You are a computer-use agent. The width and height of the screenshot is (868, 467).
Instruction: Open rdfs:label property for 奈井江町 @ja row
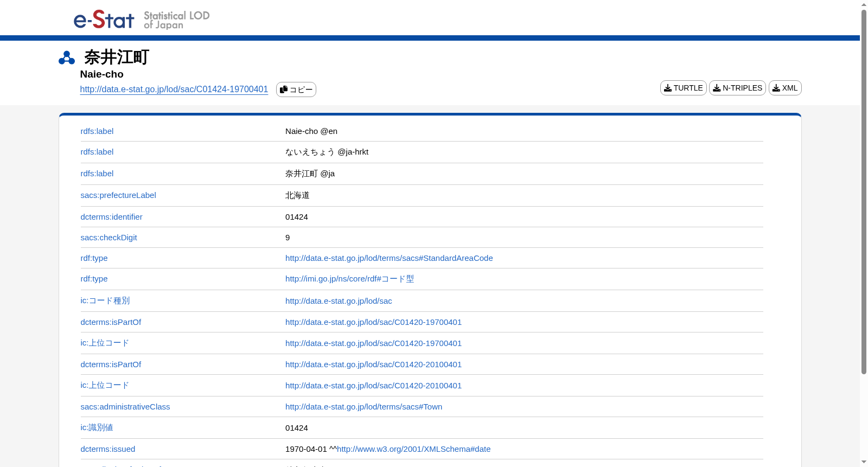click(x=97, y=174)
